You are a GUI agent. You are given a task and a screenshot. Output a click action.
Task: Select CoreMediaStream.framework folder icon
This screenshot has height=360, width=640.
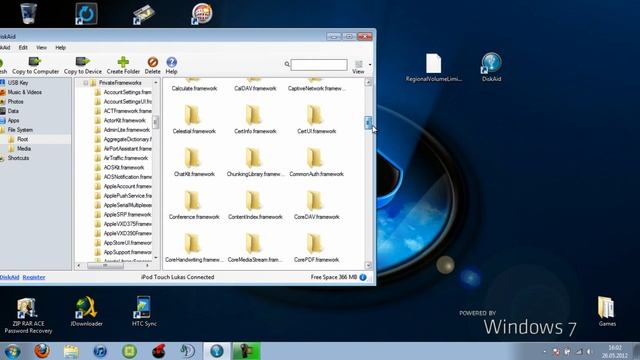(x=253, y=243)
